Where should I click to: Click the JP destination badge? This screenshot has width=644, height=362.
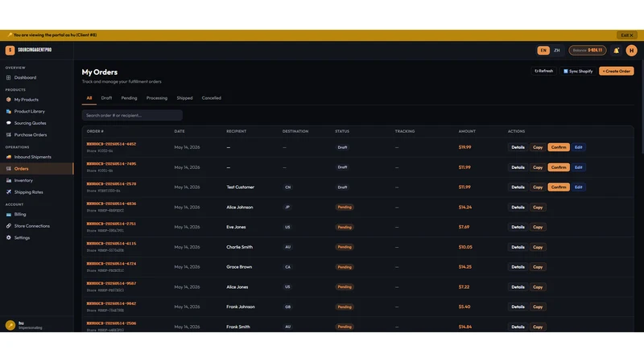[287, 208]
